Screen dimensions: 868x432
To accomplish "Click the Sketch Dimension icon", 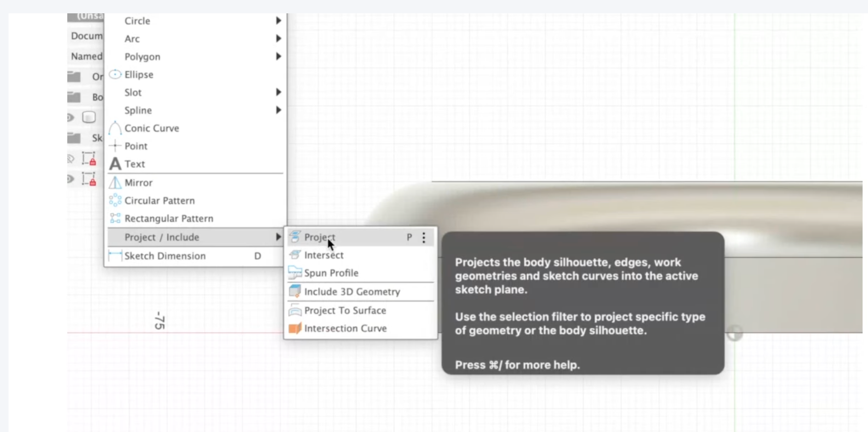I will tap(115, 255).
